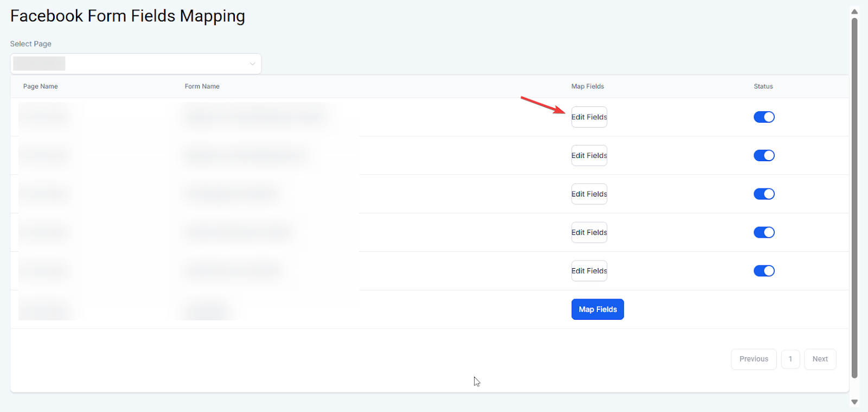The width and height of the screenshot is (868, 412).
Task: Go to the Next page
Action: pyautogui.click(x=820, y=359)
